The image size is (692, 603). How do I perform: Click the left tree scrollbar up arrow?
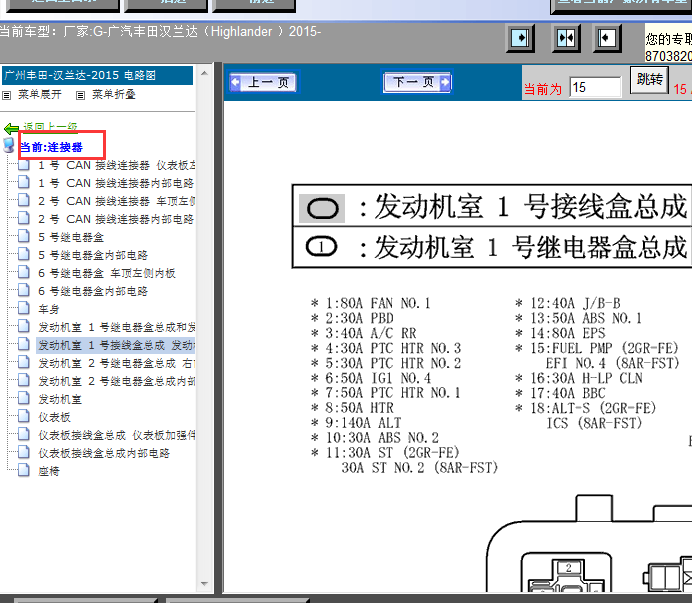204,73
